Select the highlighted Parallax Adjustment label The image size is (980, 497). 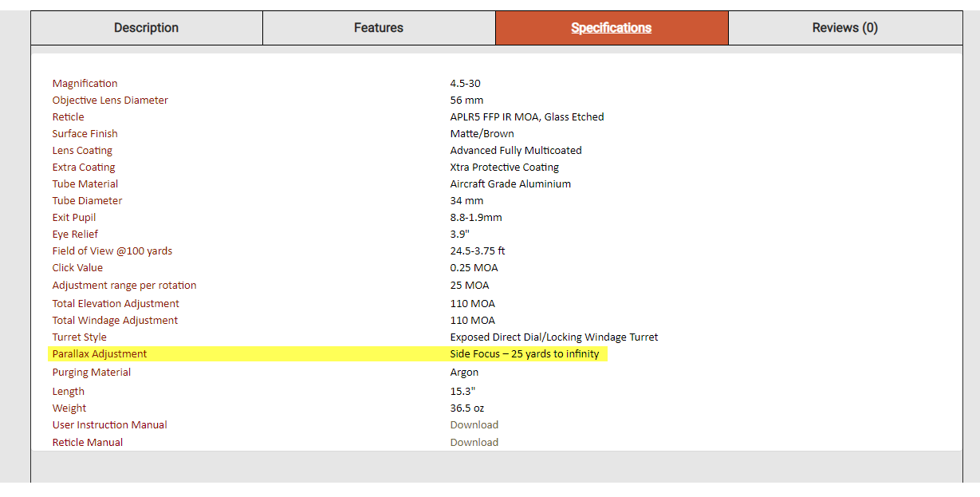pyautogui.click(x=100, y=354)
